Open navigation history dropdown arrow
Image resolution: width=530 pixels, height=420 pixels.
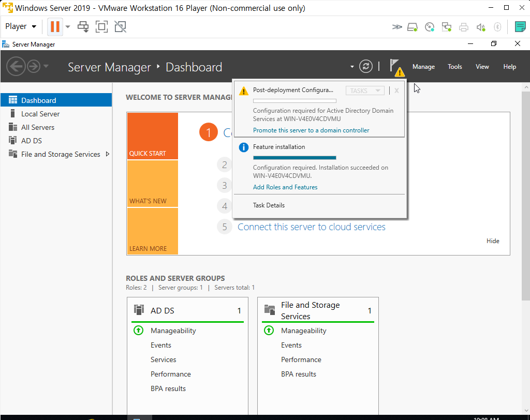click(x=46, y=66)
